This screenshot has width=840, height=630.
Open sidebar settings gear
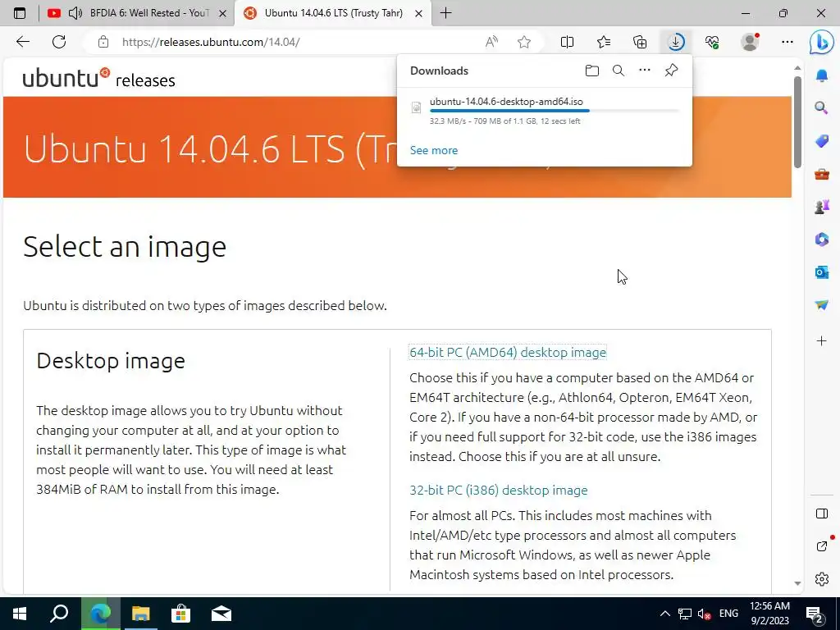coord(821,579)
